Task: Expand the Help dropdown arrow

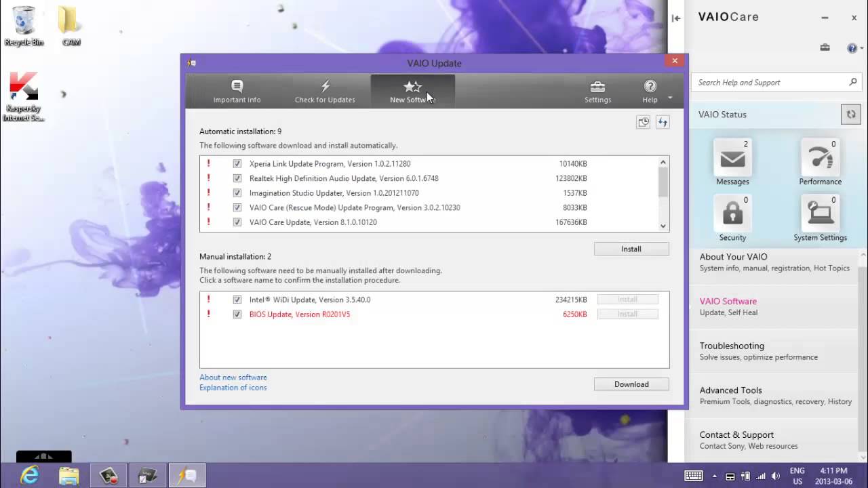Action: click(670, 98)
